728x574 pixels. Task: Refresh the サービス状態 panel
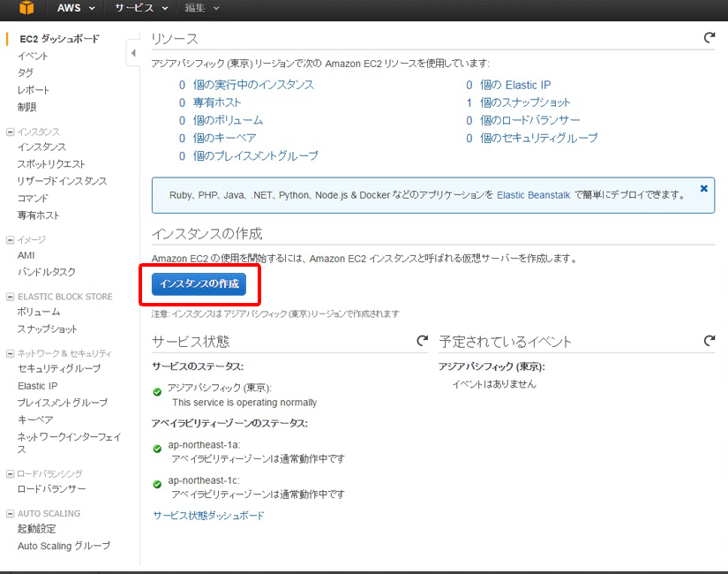pyautogui.click(x=423, y=341)
